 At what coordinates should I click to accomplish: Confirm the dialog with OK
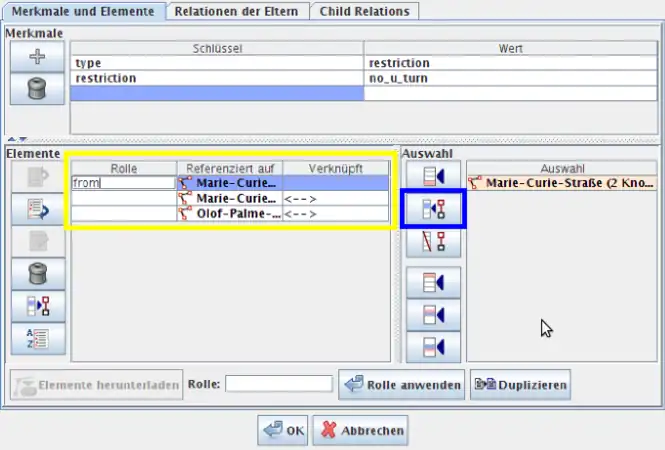tap(283, 431)
